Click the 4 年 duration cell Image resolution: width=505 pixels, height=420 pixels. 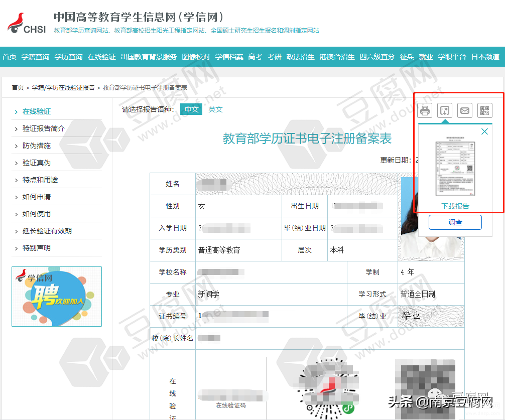(x=431, y=272)
